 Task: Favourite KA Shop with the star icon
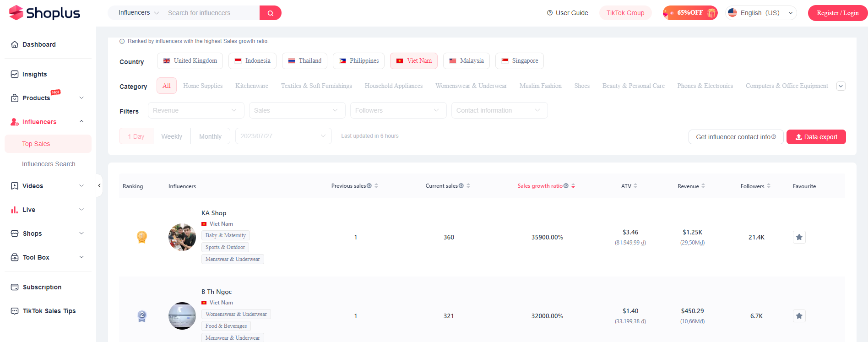799,237
